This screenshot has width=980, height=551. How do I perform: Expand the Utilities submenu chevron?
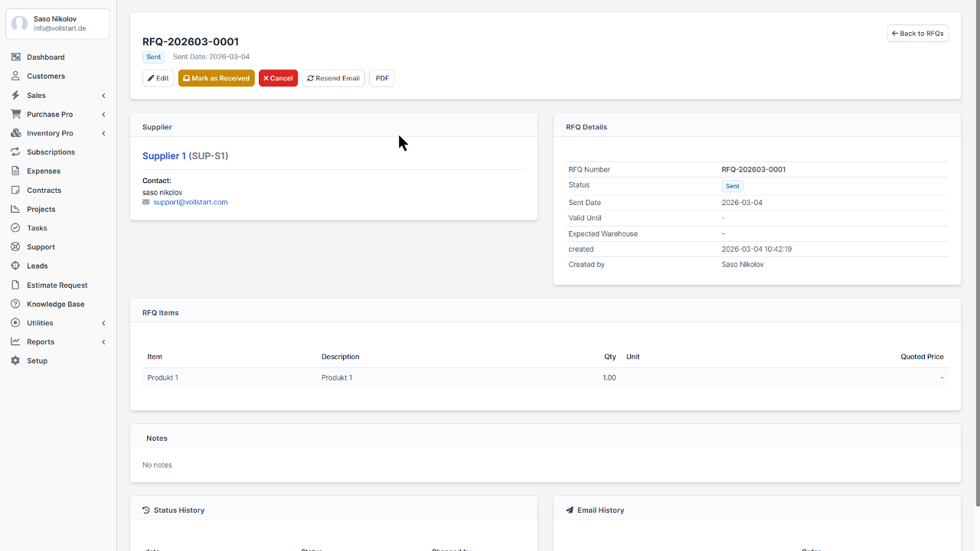[x=103, y=323]
